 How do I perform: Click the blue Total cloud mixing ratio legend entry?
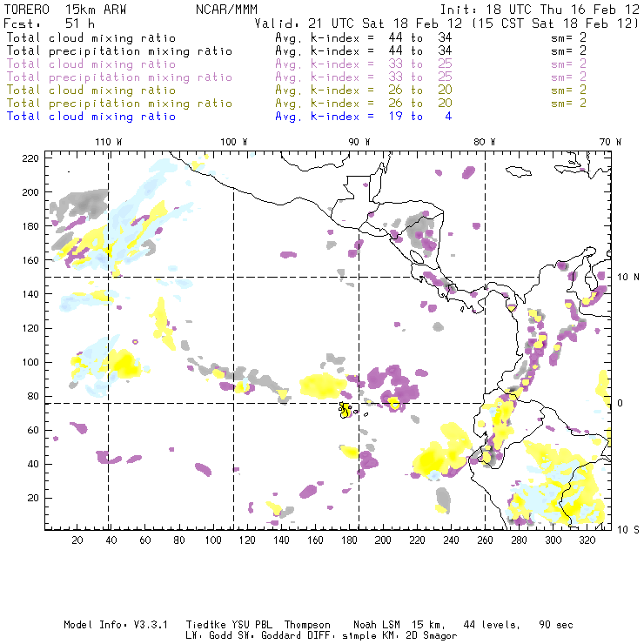[91, 117]
